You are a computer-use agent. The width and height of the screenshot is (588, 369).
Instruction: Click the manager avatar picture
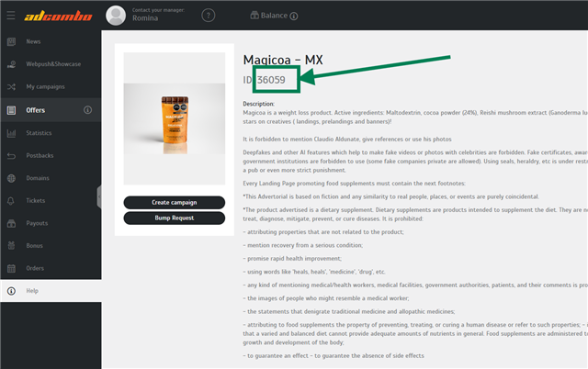pyautogui.click(x=116, y=16)
